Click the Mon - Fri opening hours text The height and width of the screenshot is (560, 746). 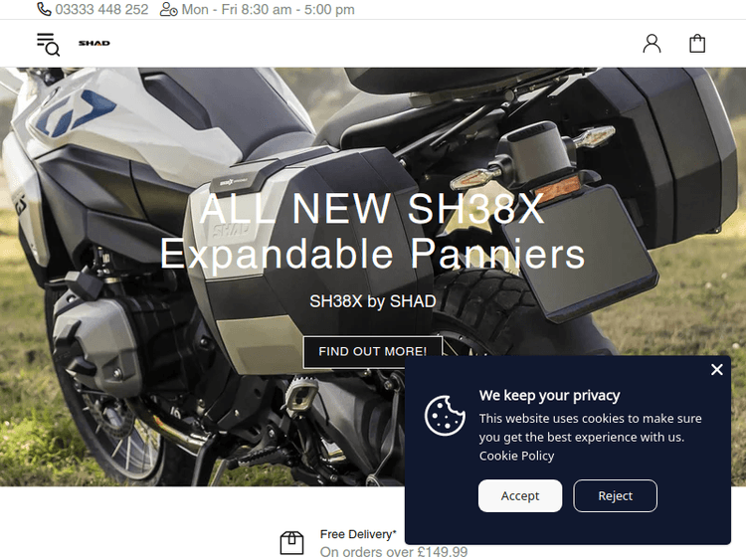tap(269, 10)
